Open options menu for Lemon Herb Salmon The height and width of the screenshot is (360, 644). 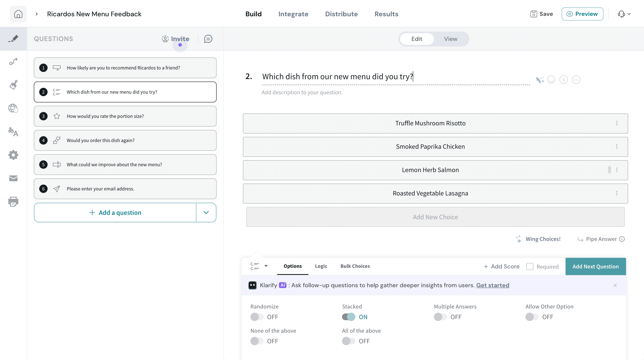click(617, 170)
